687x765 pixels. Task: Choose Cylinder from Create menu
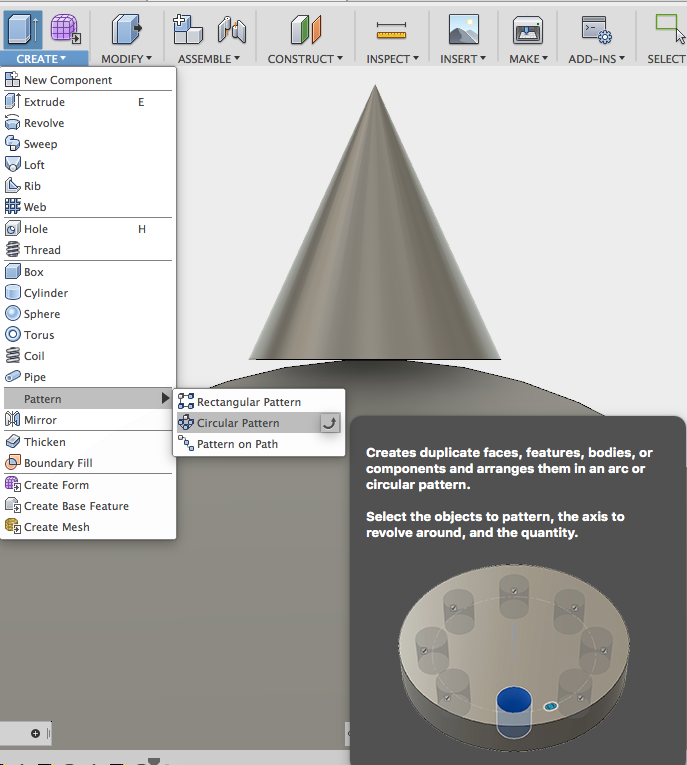tap(88, 293)
